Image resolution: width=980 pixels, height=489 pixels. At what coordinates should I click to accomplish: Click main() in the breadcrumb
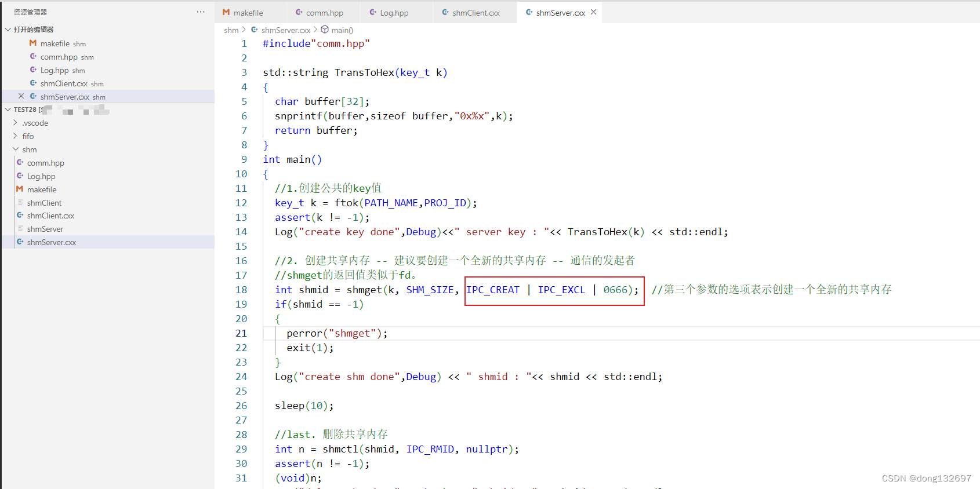(x=342, y=30)
